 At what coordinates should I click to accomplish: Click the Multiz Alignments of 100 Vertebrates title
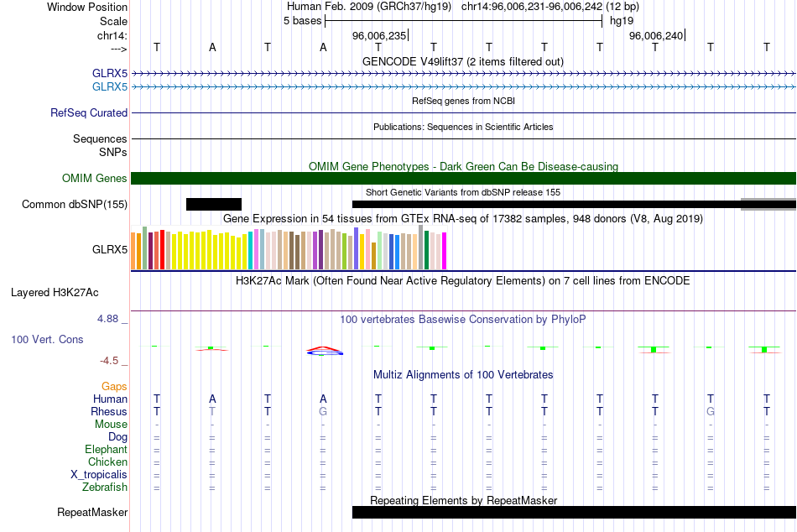coord(462,374)
